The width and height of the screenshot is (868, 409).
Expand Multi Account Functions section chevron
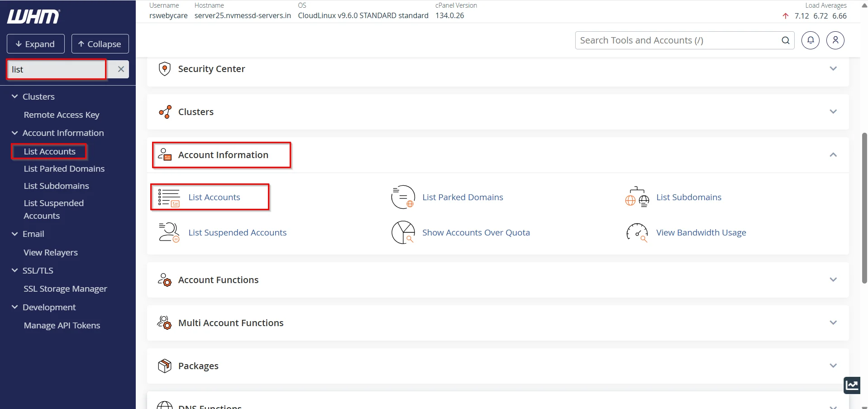pos(833,322)
